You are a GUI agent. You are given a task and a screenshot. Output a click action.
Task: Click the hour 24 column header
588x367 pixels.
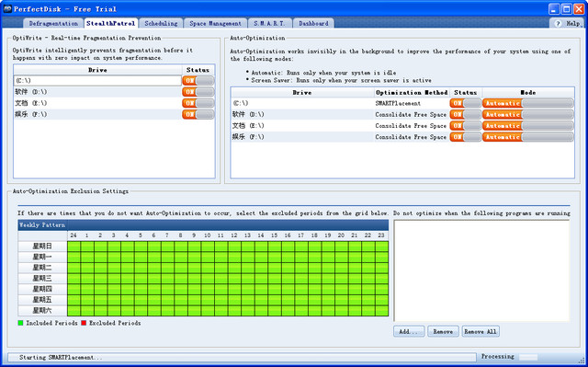click(x=73, y=235)
